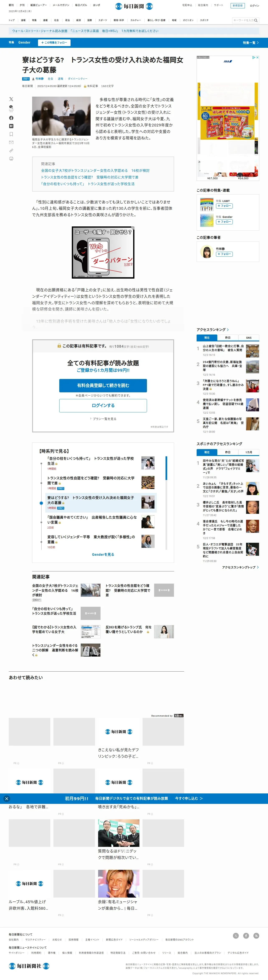Open the Gender feature thumbnail in the sidebar

[207, 220]
